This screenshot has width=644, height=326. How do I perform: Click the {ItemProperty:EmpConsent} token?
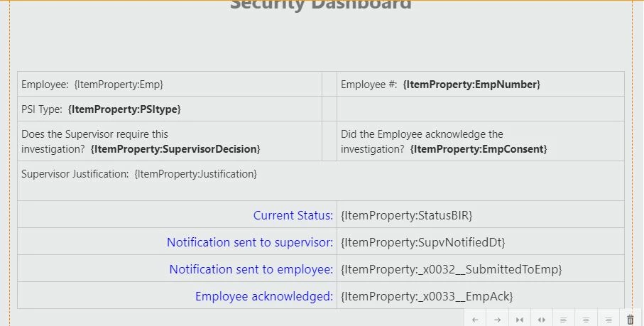(479, 149)
